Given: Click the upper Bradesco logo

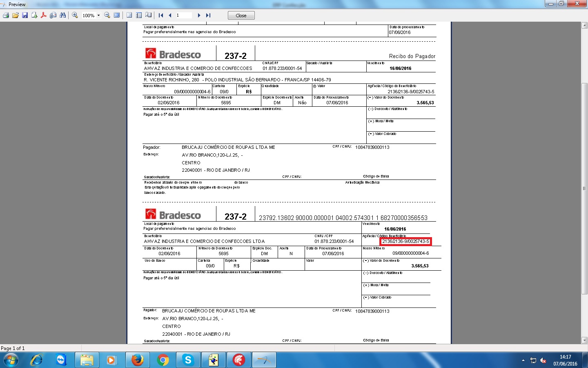Looking at the screenshot, I should (173, 54).
